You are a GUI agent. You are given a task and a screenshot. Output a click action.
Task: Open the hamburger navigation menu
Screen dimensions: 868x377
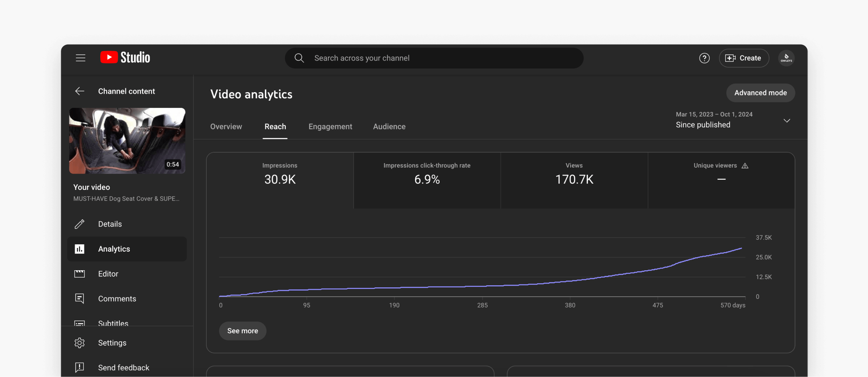click(x=80, y=58)
